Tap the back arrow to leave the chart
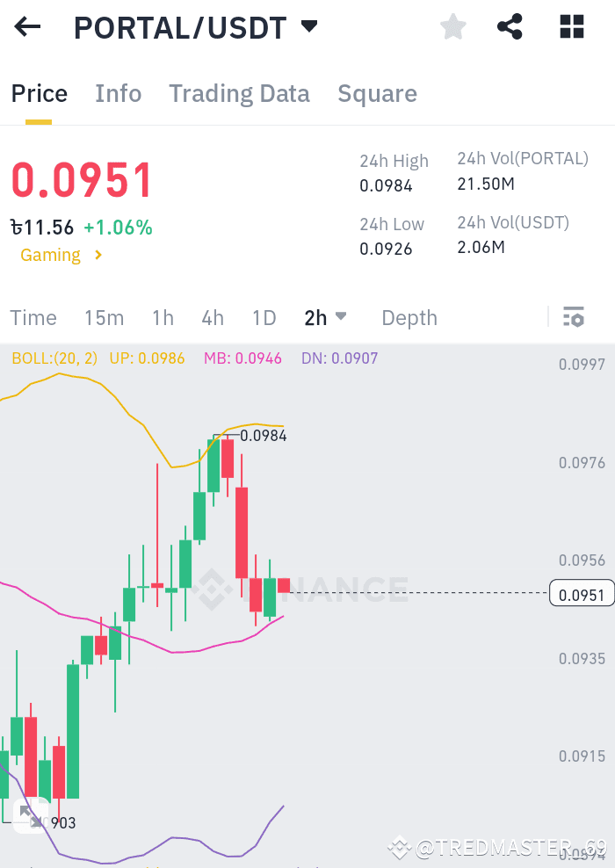Screen dimensions: 615x868 coord(26,26)
